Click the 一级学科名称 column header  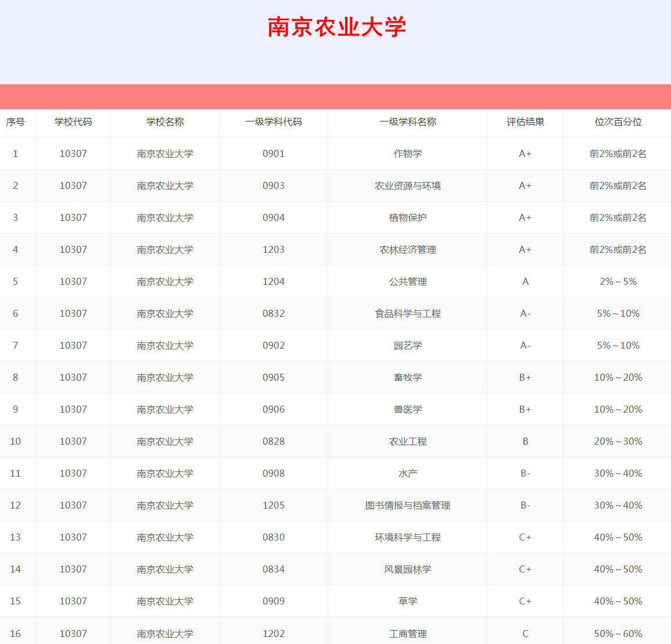point(407,122)
